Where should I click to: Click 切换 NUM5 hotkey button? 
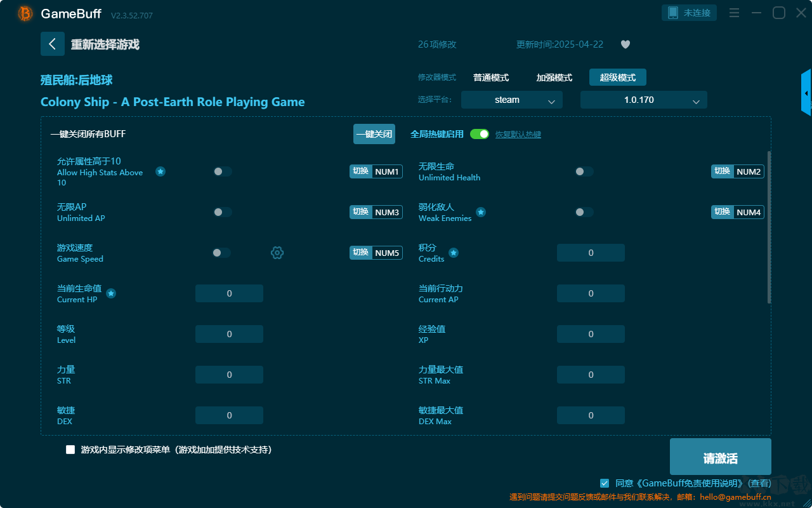[376, 253]
